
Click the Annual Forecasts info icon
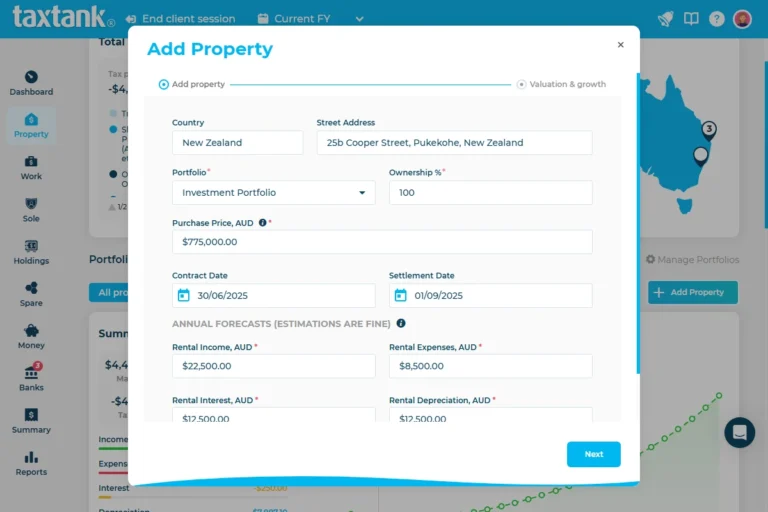tap(401, 323)
